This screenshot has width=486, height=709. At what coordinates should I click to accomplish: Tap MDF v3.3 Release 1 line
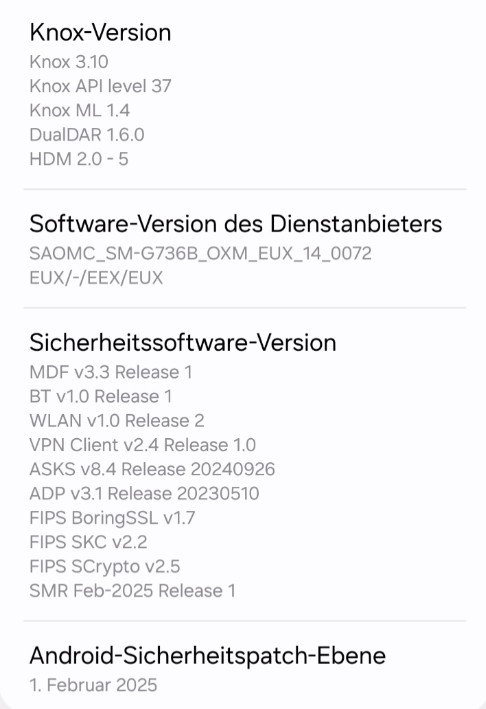[x=111, y=372]
